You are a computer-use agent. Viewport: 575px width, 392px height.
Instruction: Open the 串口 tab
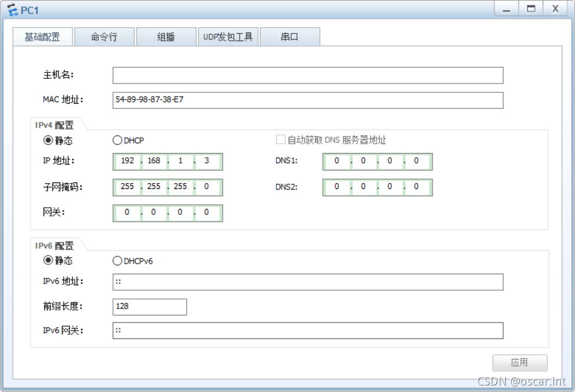pos(290,37)
